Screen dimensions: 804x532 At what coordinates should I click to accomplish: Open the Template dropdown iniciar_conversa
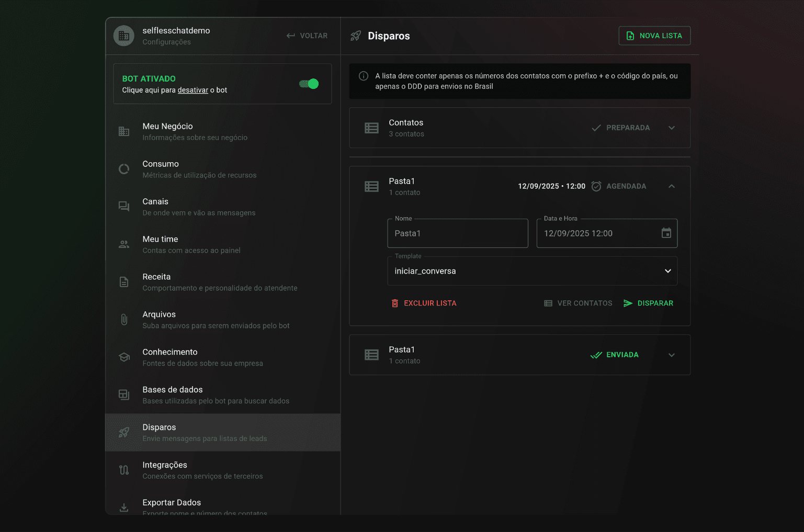tap(532, 271)
